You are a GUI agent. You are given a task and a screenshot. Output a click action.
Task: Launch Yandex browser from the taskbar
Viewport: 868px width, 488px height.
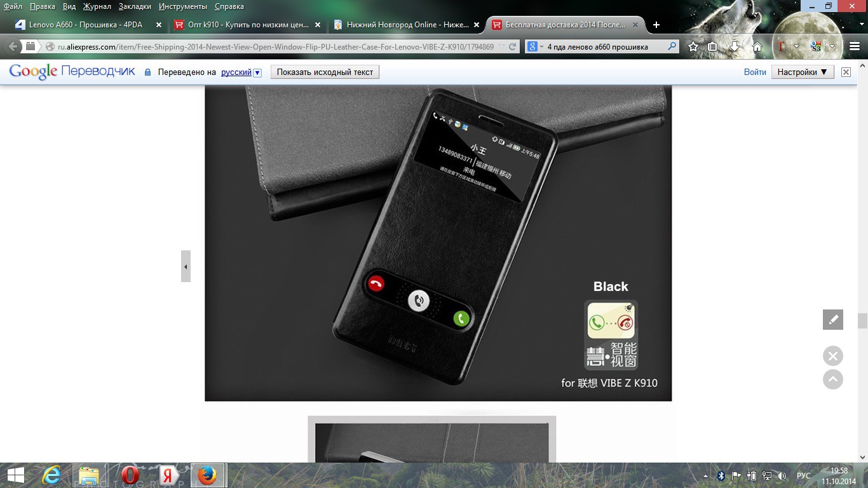point(168,475)
